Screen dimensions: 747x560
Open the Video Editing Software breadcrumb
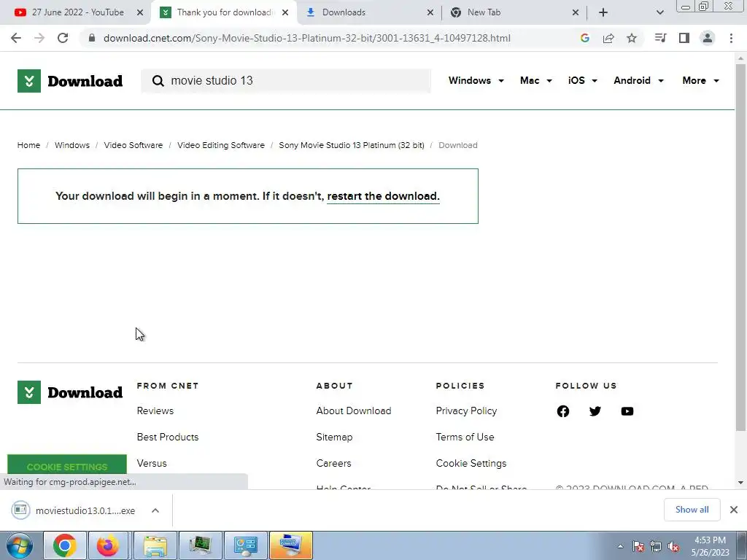(220, 145)
